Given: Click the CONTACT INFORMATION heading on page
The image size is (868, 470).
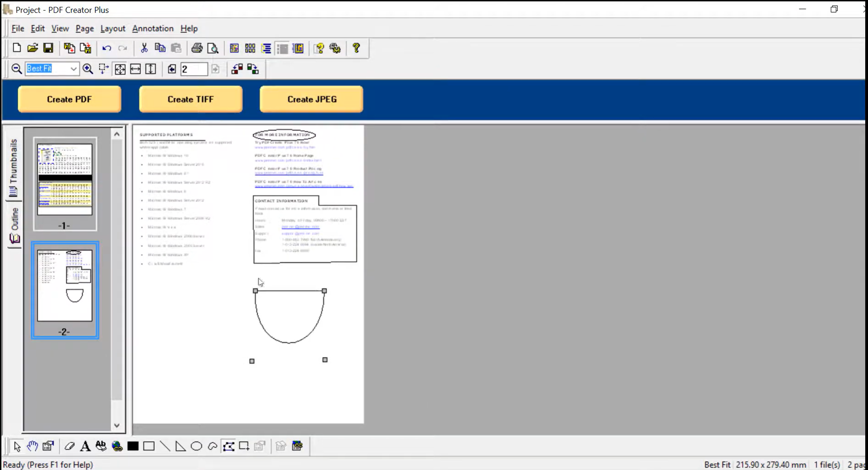Looking at the screenshot, I should click(x=281, y=201).
